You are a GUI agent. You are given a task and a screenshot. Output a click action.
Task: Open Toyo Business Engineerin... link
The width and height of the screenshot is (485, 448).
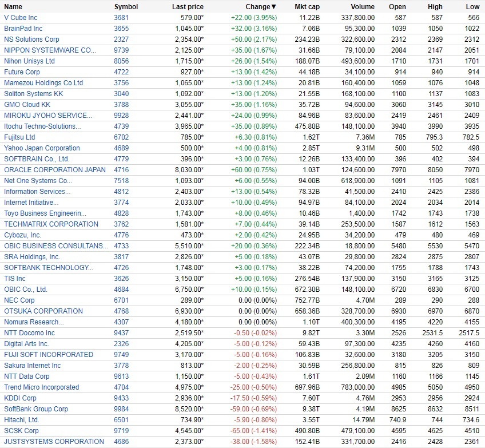[x=45, y=213]
